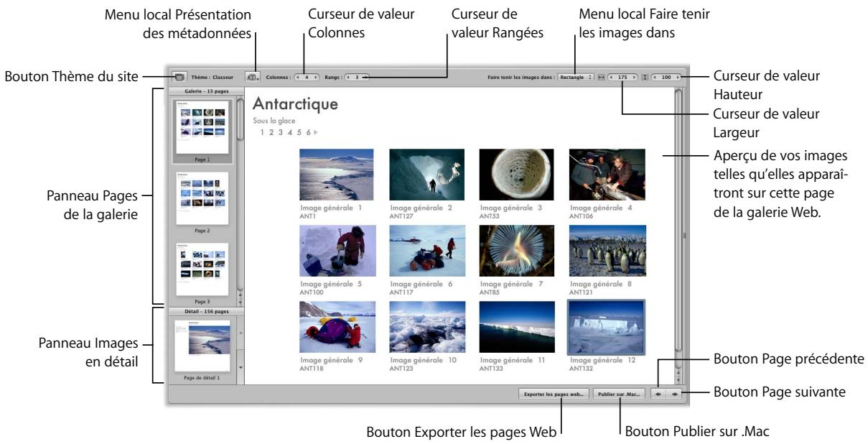Select the ANT53 image thumbnail
Image resolution: width=868 pixels, height=444 pixels.
516,175
